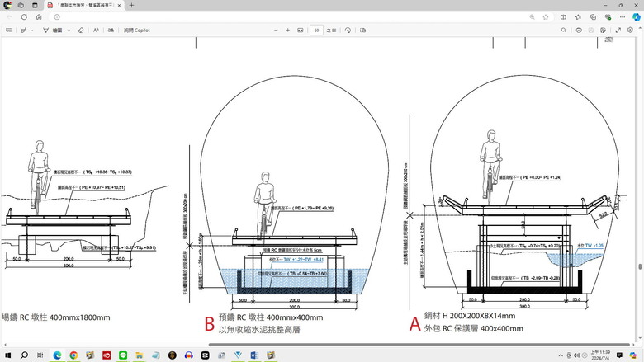Open tab actions menu
Viewport: 644px width, 362px height.
click(35, 5)
